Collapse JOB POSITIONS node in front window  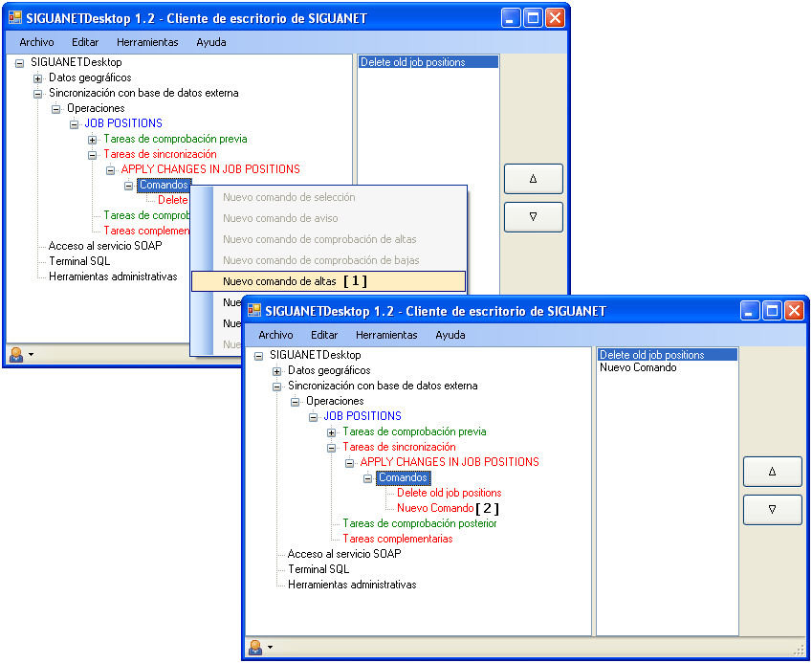coord(314,417)
